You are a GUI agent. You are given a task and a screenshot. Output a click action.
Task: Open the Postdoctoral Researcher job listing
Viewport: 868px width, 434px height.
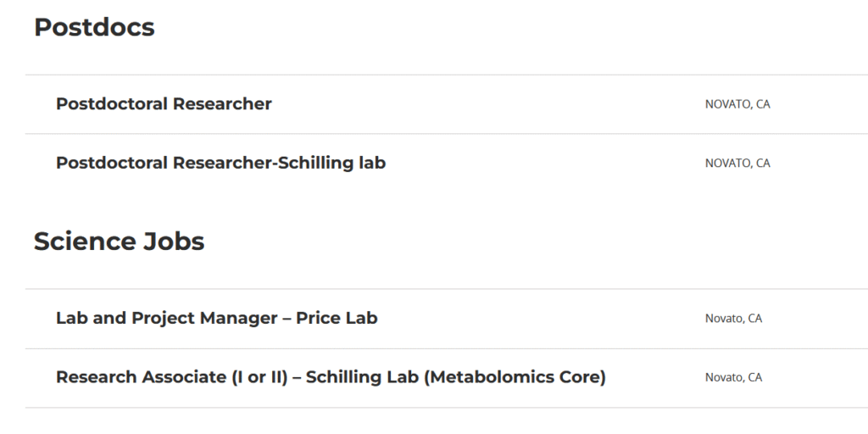pos(164,104)
